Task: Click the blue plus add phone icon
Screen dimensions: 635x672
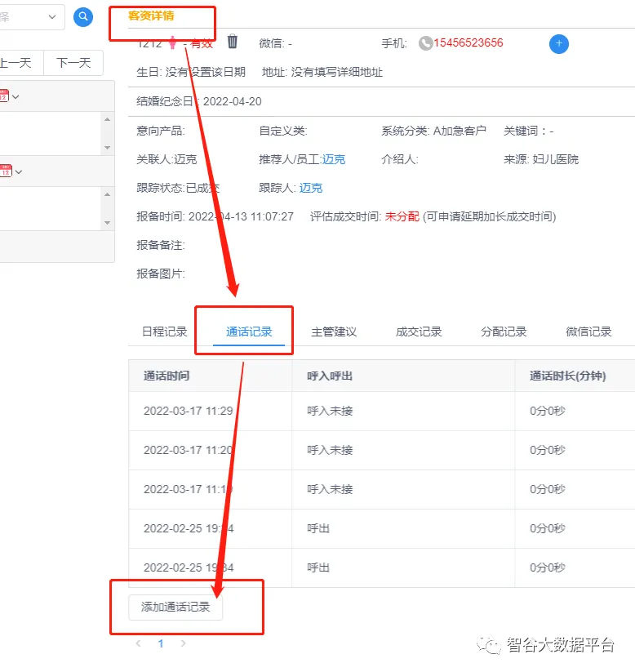Action: point(559,44)
